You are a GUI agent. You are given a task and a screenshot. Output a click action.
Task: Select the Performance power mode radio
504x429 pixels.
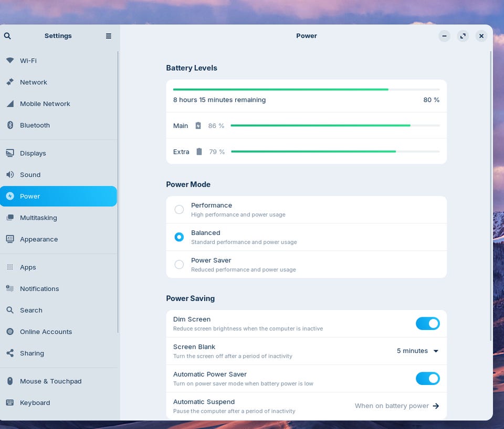pos(179,210)
